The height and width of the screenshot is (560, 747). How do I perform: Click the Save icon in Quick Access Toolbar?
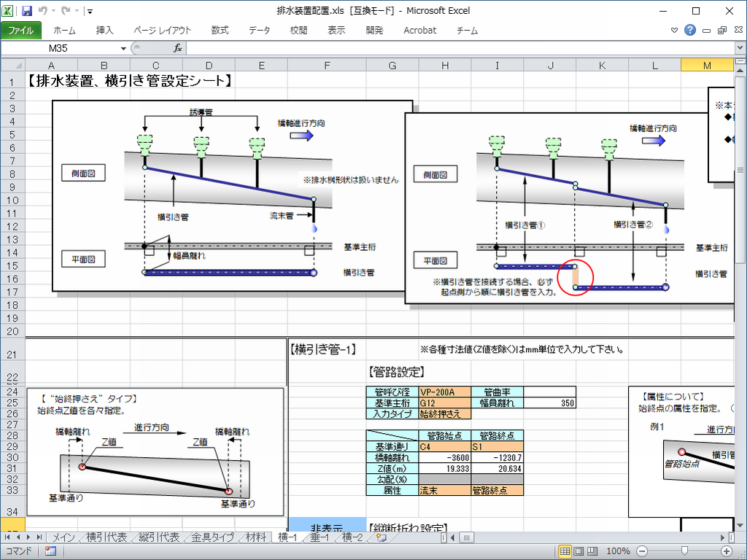click(27, 11)
